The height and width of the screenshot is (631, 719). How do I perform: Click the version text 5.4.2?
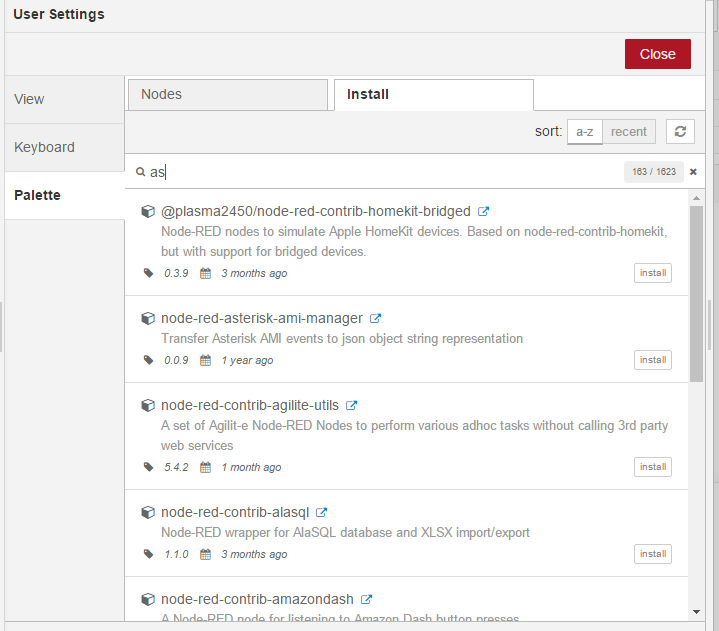pyautogui.click(x=177, y=467)
